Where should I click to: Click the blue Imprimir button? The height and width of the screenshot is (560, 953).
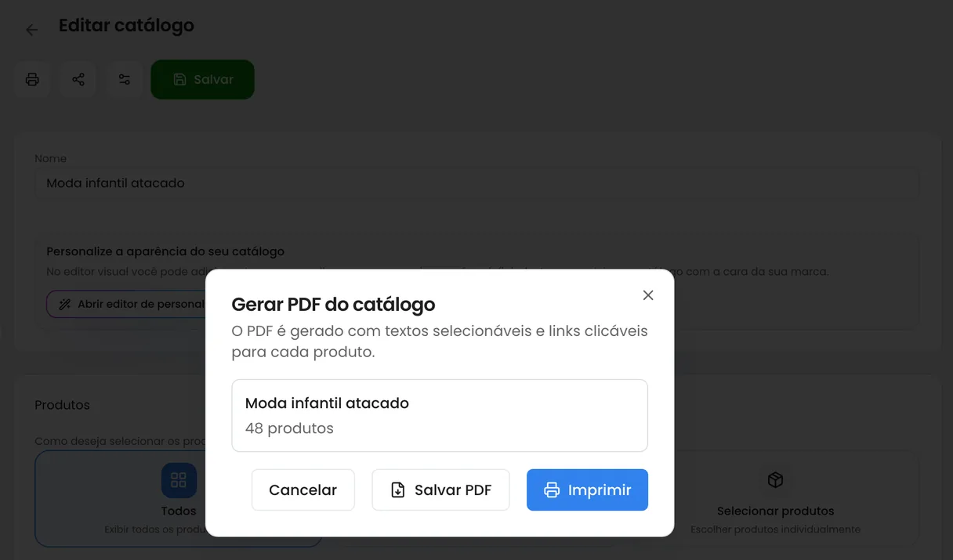coord(587,490)
